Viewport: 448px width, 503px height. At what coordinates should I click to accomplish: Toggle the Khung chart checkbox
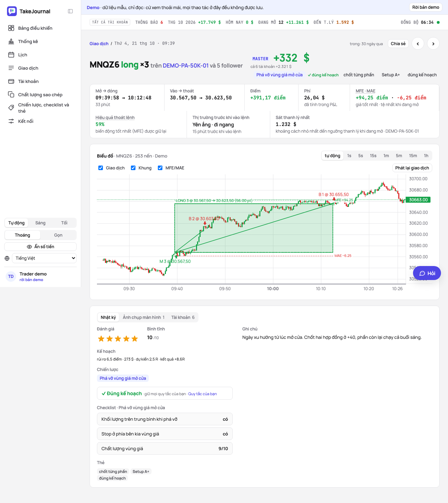tap(133, 168)
